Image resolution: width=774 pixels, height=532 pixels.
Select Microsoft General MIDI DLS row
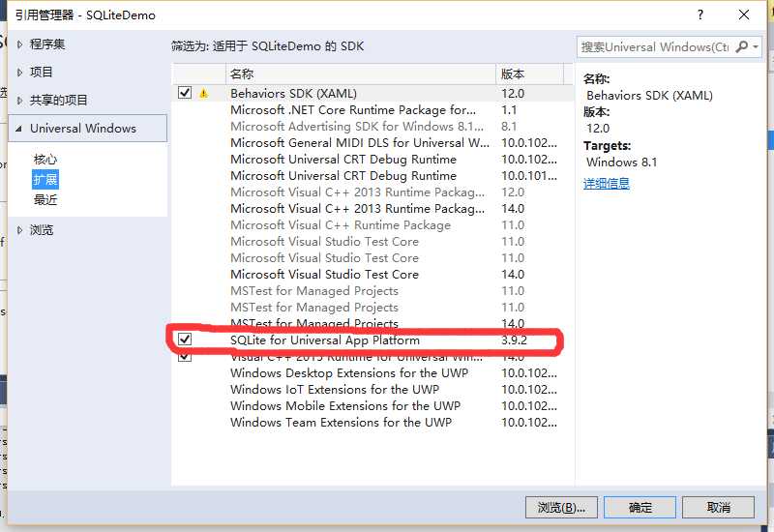pyautogui.click(x=372, y=142)
